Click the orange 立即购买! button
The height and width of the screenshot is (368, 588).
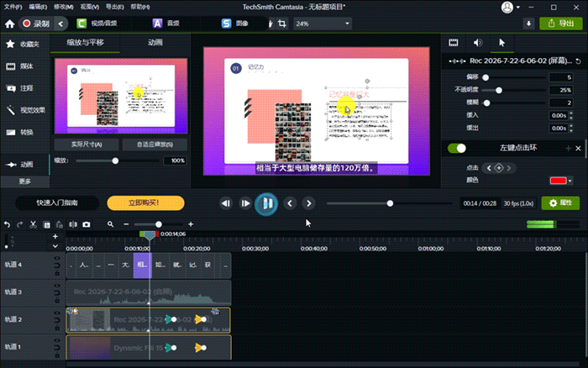(x=145, y=203)
